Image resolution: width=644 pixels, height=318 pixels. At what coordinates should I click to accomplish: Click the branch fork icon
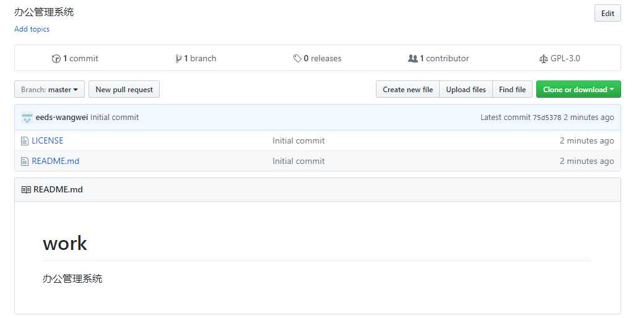point(178,59)
